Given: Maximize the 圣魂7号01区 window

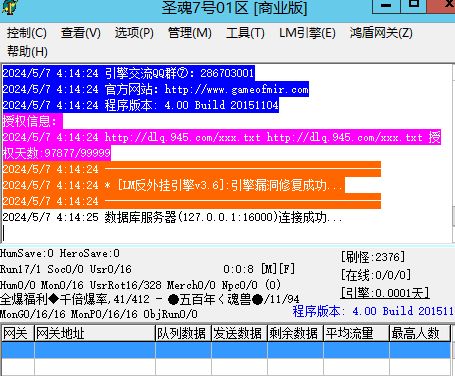Looking at the screenshot, I should 413,6.
